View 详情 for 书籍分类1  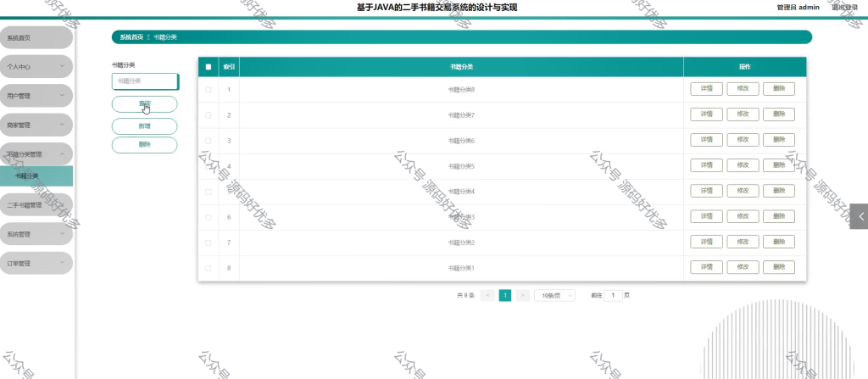(706, 267)
